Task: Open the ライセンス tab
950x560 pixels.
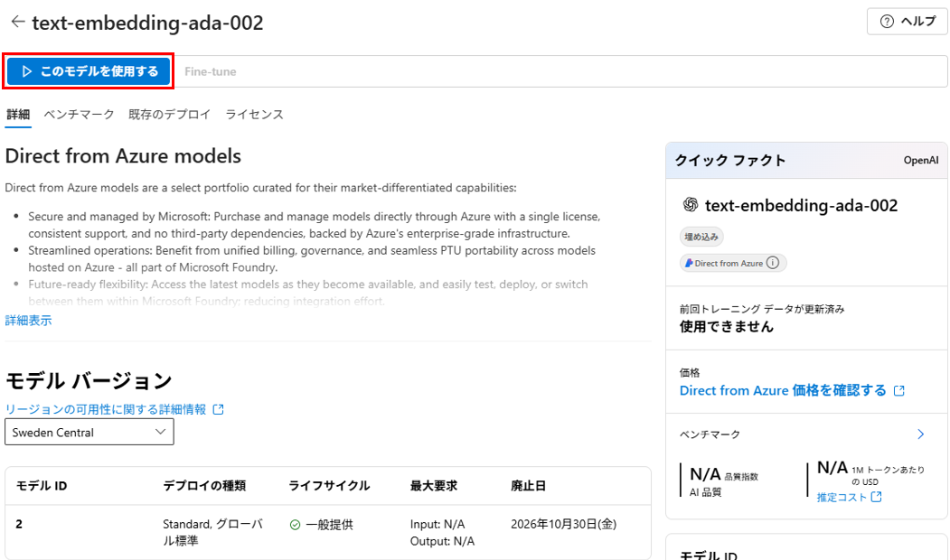Action: point(255,115)
